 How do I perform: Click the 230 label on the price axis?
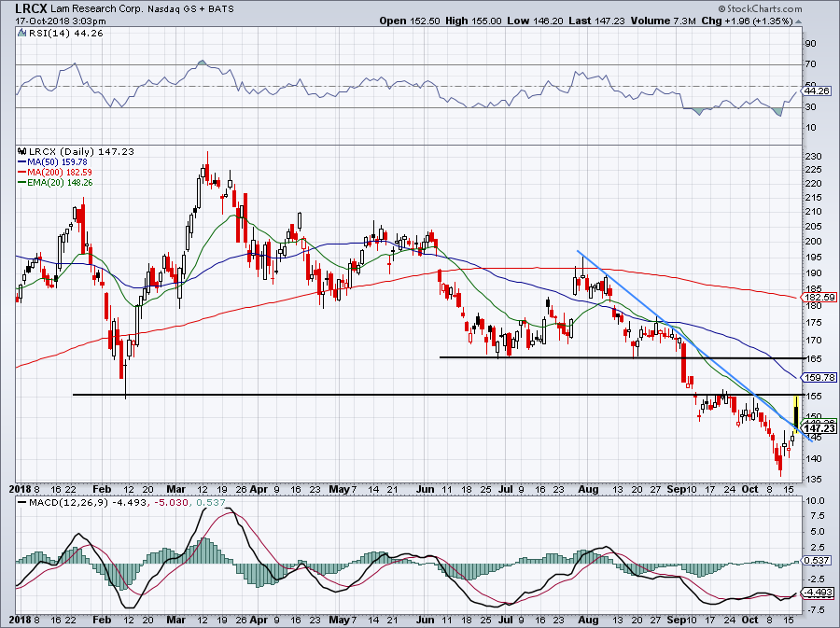[x=814, y=157]
